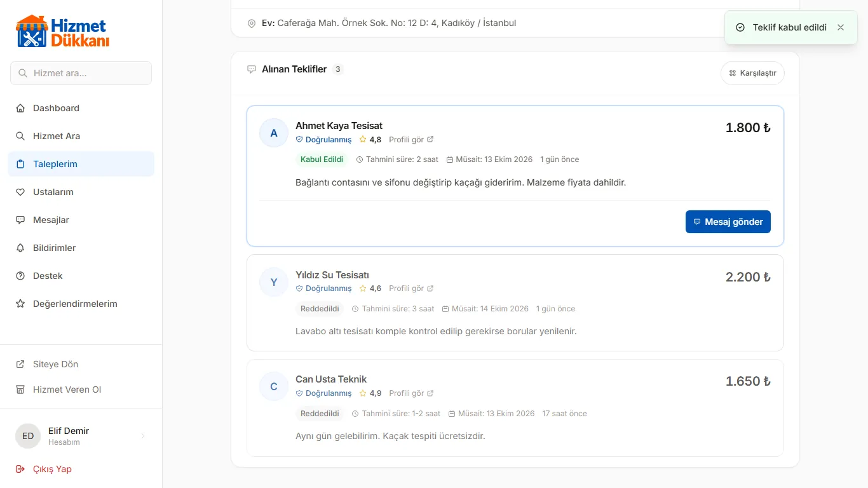Open the Mesajlar section
Screen dimensions: 868x488
[81, 220]
